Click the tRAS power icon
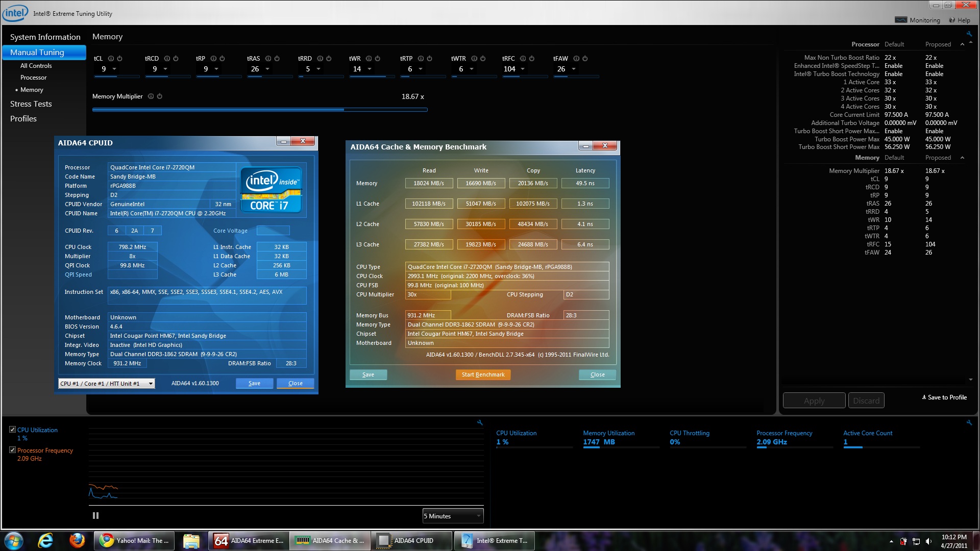 coord(277,59)
